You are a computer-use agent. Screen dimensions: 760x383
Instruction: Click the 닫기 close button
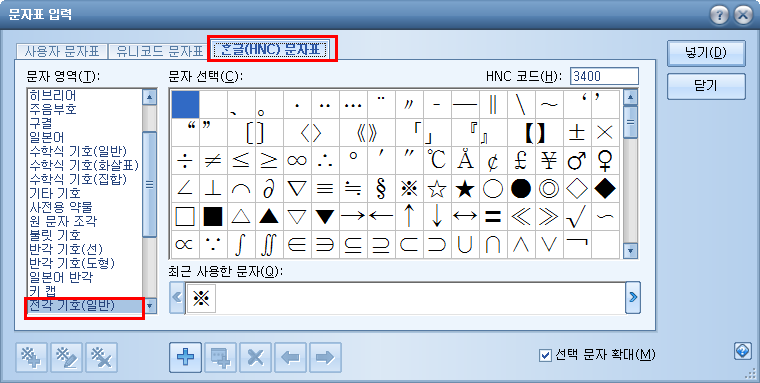(x=706, y=86)
